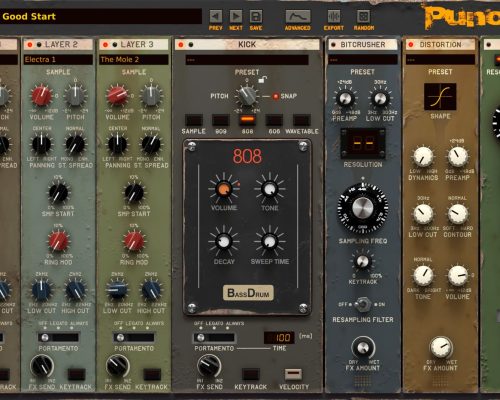Click the DISTORTION module header label

point(440,45)
